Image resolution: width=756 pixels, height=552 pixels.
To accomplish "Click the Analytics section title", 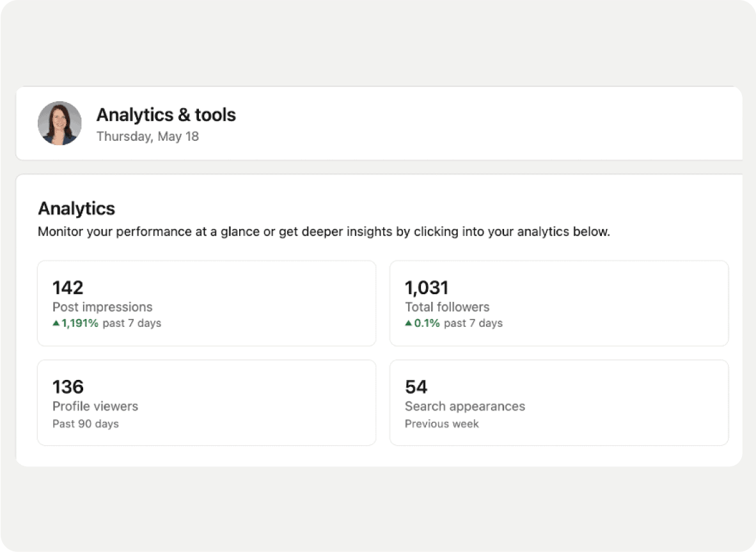I will (76, 209).
